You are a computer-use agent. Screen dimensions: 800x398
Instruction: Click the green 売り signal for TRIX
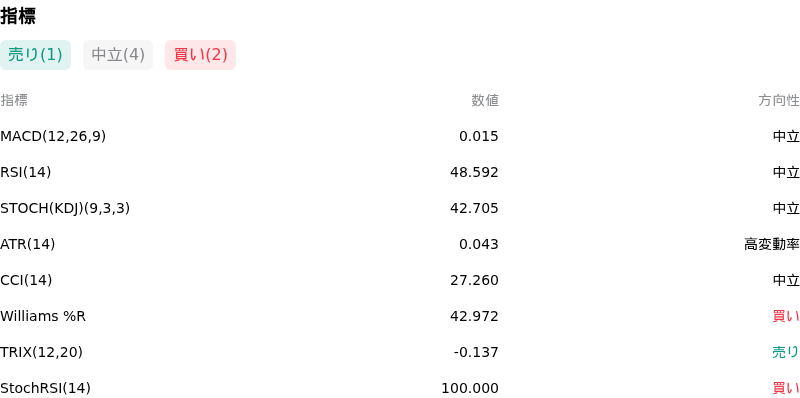click(786, 352)
